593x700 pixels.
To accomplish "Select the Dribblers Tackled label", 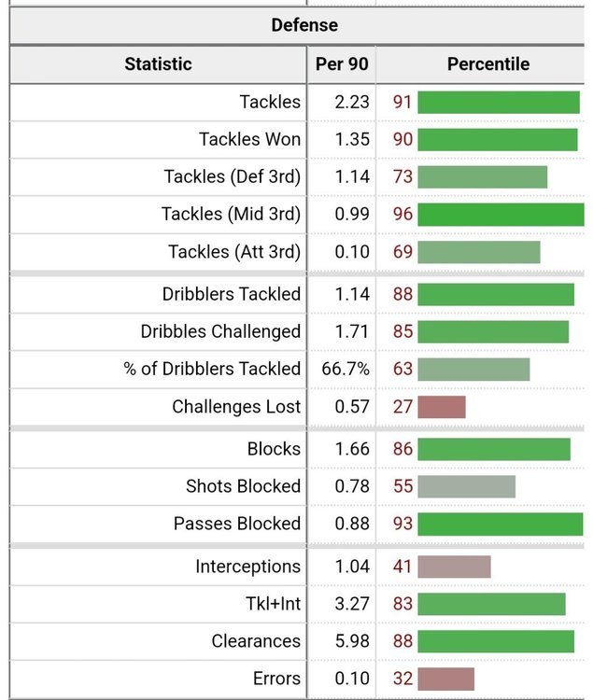I will pos(232,294).
